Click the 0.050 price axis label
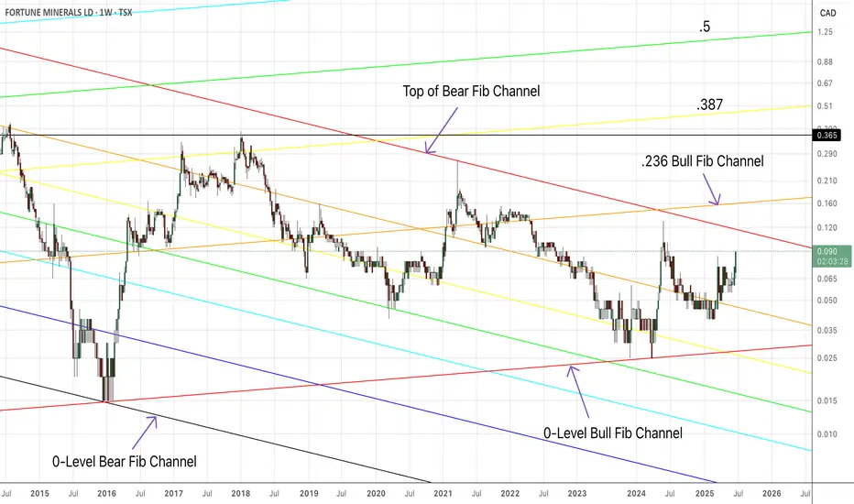854x504 pixels. point(827,301)
